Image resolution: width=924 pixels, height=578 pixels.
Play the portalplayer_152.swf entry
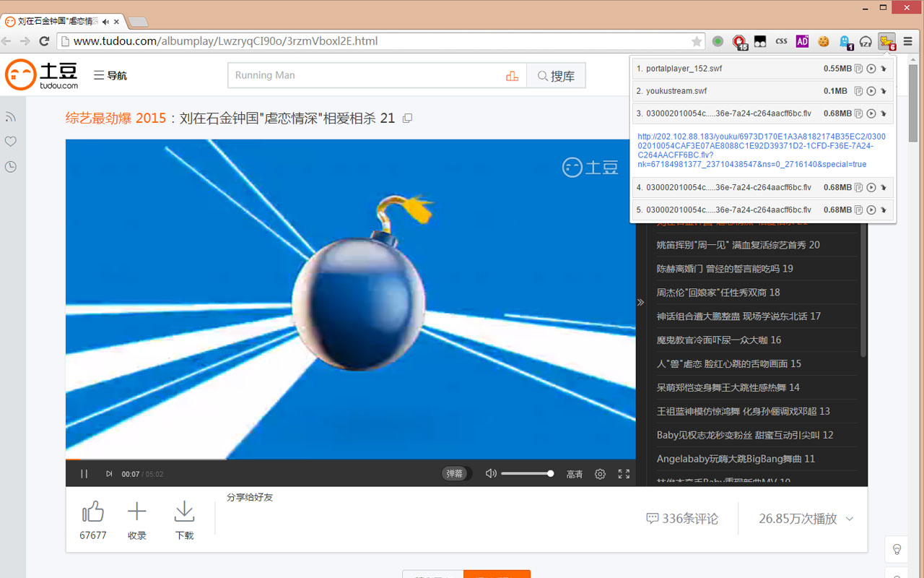click(871, 69)
